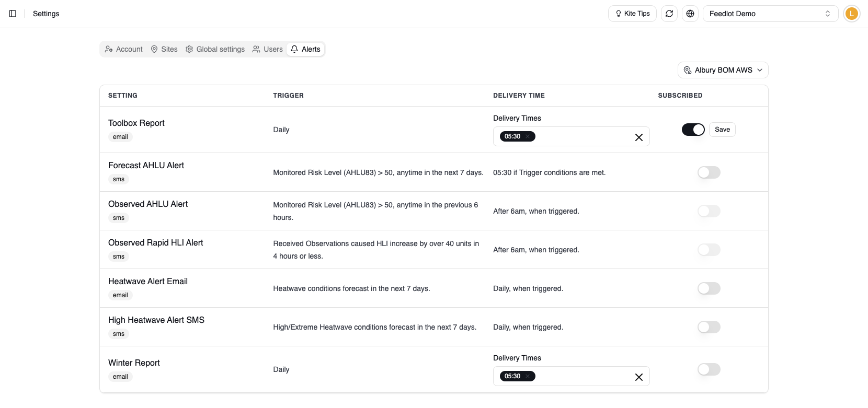The image size is (868, 408).
Task: Expand the Albury BOM AWS site dropdown
Action: click(723, 70)
